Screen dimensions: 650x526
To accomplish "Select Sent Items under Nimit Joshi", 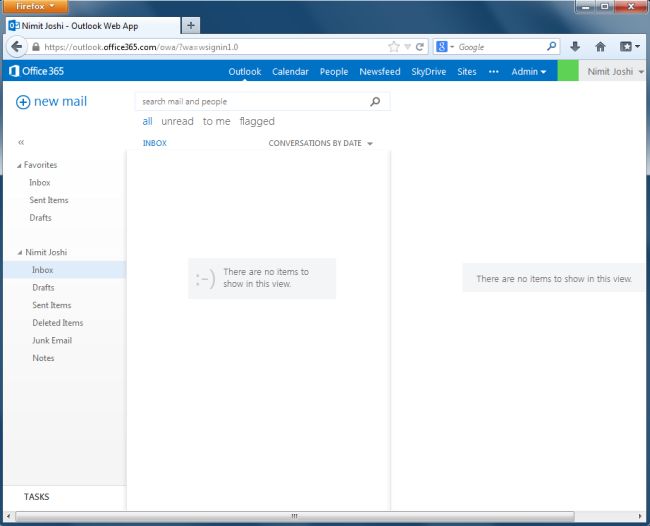I will pos(52,305).
